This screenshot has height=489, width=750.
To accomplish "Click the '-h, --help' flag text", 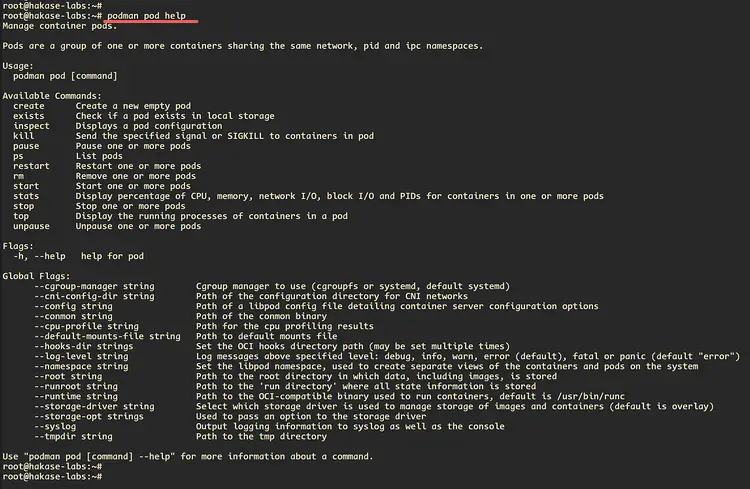I will pos(39,256).
